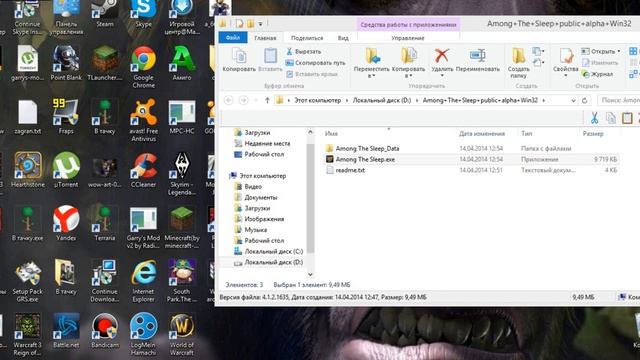Click the refresh button beside address bar
The image size is (640, 360).
(584, 100)
